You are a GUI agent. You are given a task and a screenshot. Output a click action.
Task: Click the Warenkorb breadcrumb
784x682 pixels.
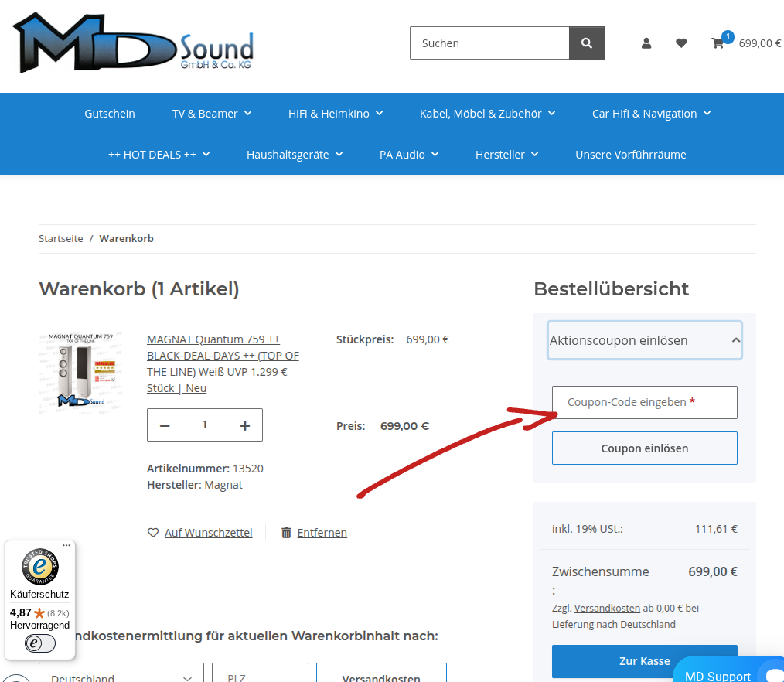click(127, 238)
